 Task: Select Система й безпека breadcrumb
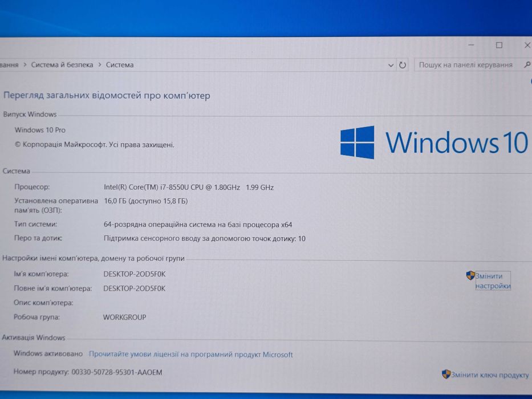click(x=62, y=65)
